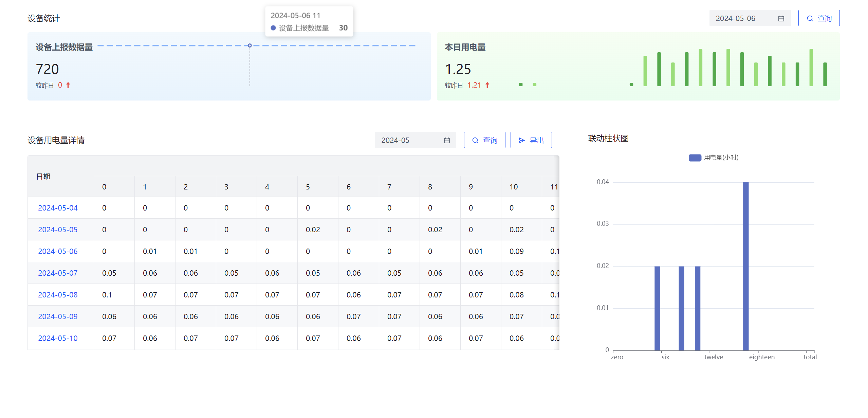868x418 pixels.
Task: Click column header 10 in the table
Action: click(x=521, y=187)
